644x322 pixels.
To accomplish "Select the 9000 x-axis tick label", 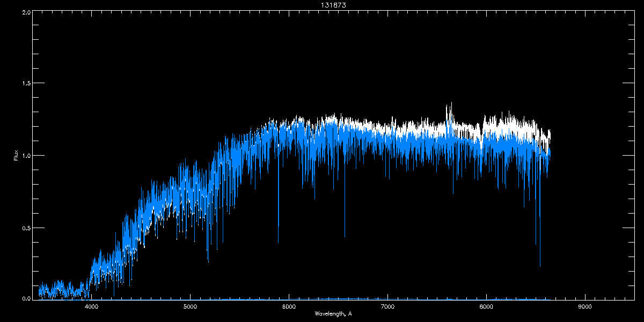I will click(585, 306).
